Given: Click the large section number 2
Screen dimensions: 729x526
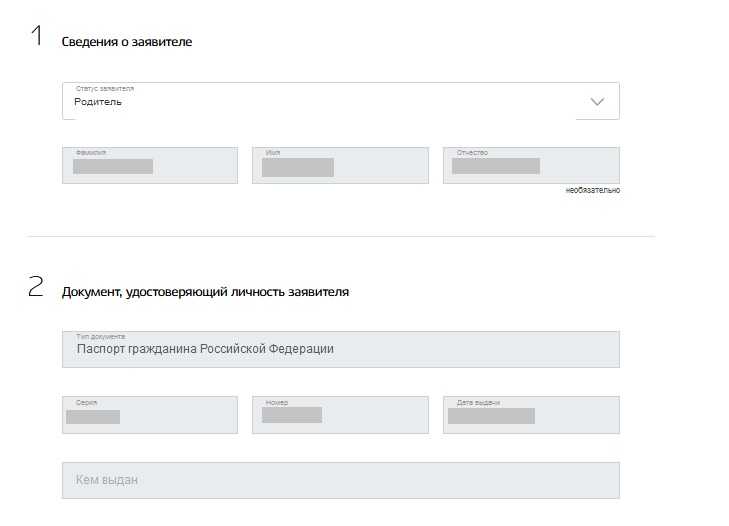Looking at the screenshot, I should point(37,288).
